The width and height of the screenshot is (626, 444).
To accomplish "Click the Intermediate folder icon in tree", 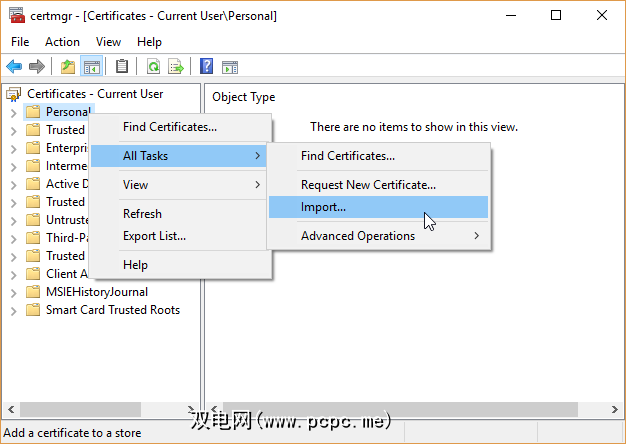I will pyautogui.click(x=33, y=166).
